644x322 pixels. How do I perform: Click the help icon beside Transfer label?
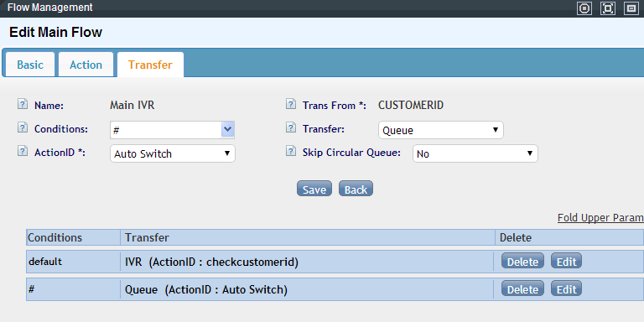(291, 127)
